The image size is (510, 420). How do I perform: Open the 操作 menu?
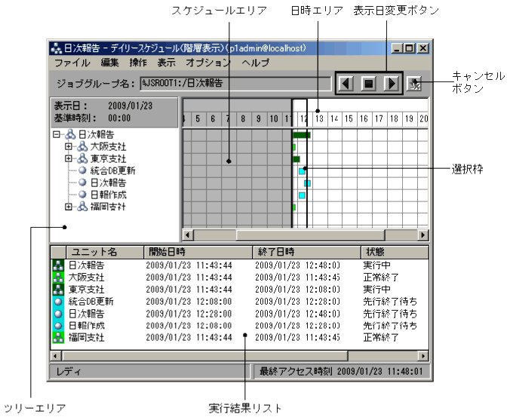pyautogui.click(x=138, y=63)
